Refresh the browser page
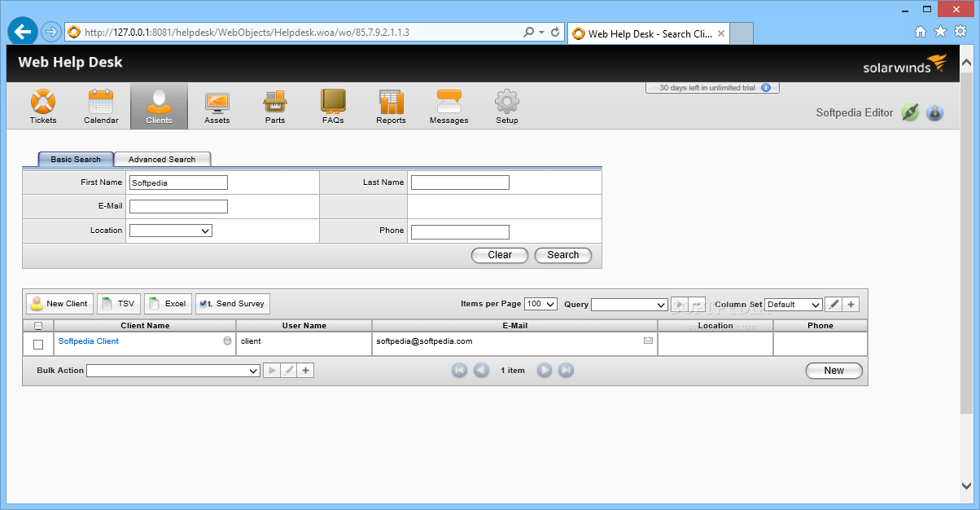Screen dimensions: 980x510 pos(556,33)
